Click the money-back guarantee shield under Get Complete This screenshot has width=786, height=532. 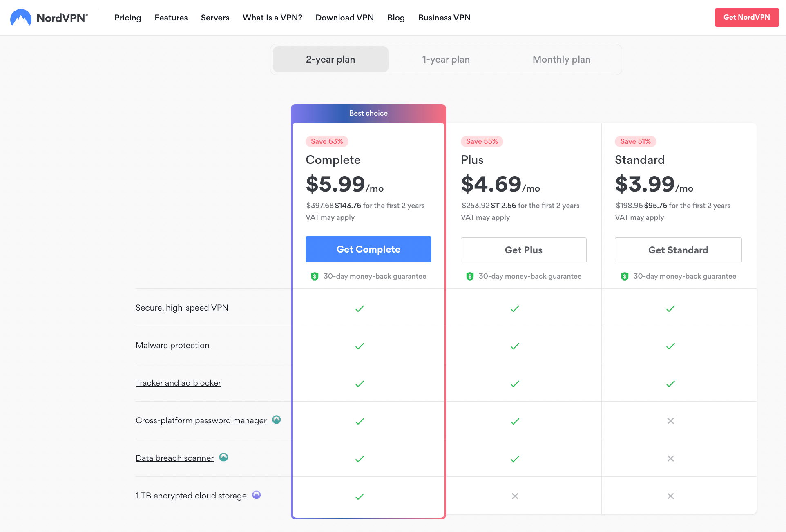coord(315,276)
